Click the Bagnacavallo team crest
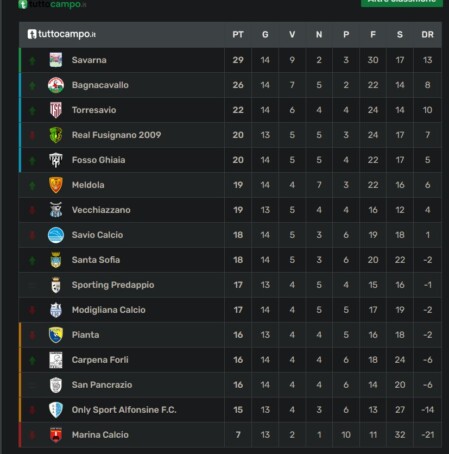The width and height of the screenshot is (449, 454). pyautogui.click(x=56, y=85)
